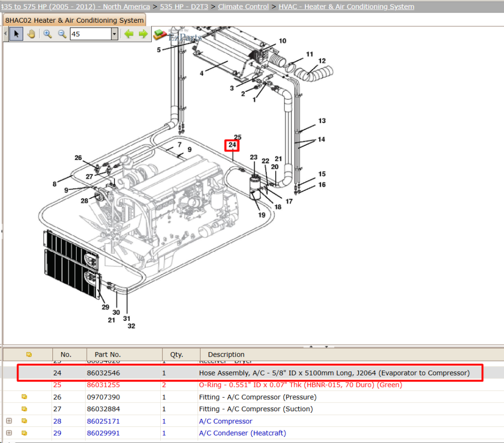This screenshot has height=443, width=504.
Task: Open Climate Control breadcrumb link
Action: 243,7
